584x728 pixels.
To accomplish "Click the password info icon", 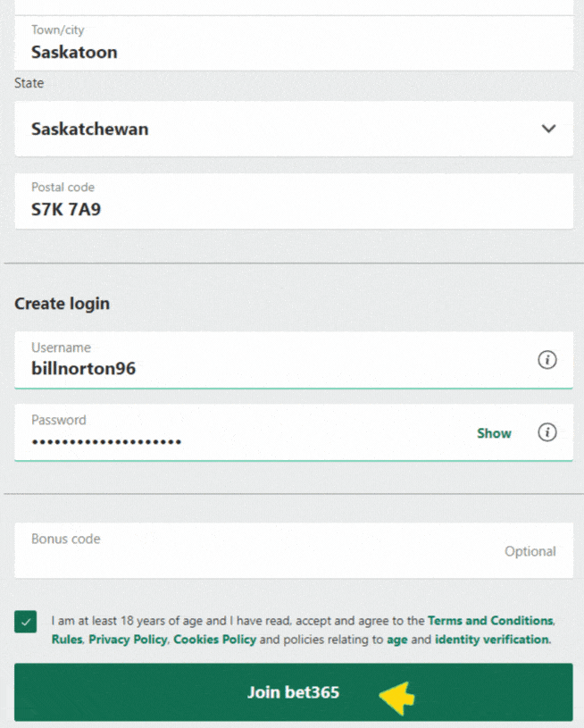I will 547,432.
